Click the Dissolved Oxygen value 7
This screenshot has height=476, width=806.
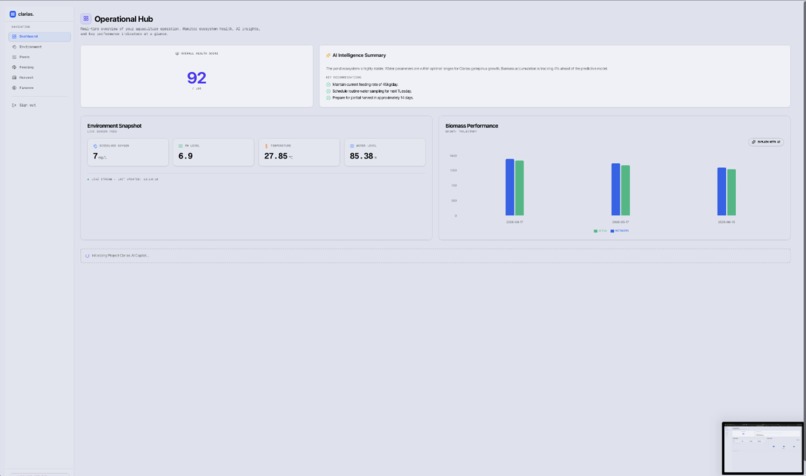[95, 156]
